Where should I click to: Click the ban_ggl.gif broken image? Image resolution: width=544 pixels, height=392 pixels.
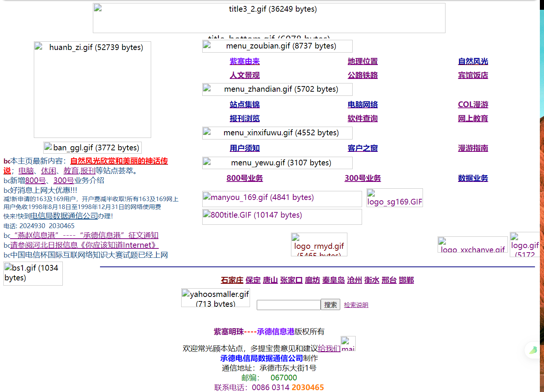[92, 148]
